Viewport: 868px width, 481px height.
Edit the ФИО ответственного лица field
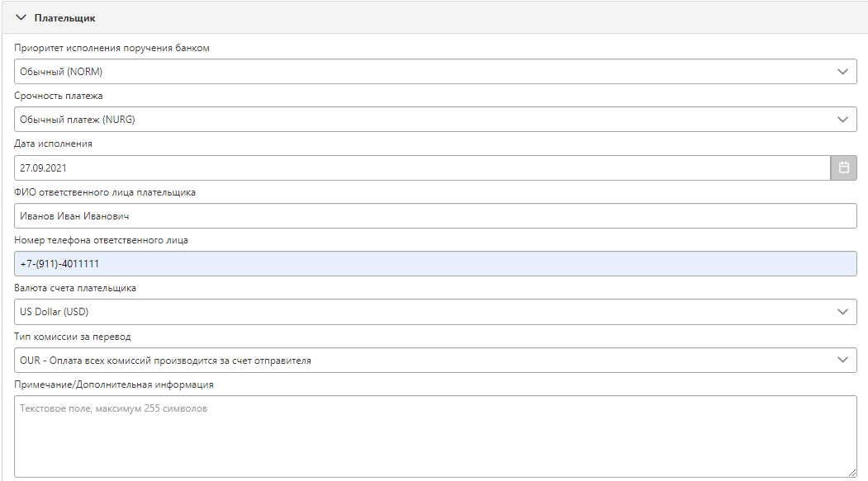[435, 216]
